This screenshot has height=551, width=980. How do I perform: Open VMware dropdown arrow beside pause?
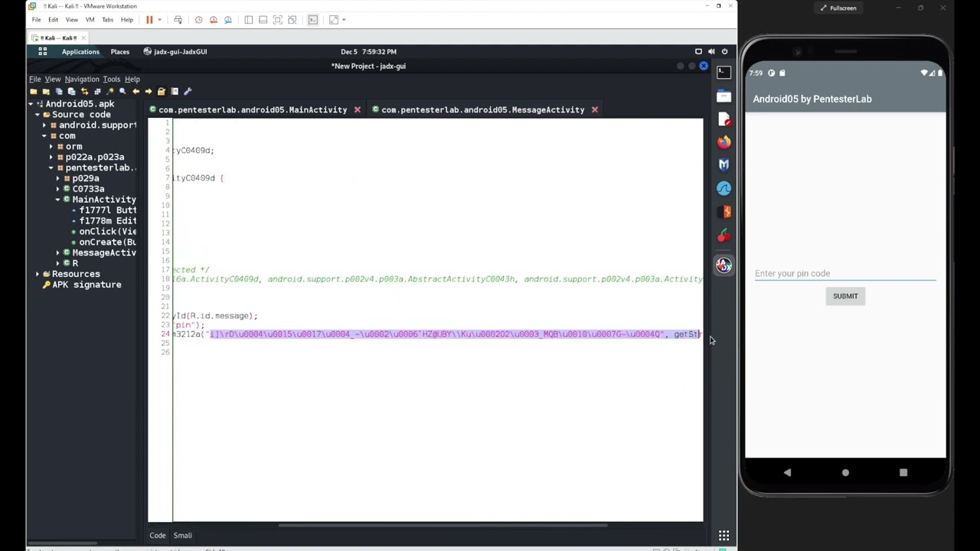[159, 19]
